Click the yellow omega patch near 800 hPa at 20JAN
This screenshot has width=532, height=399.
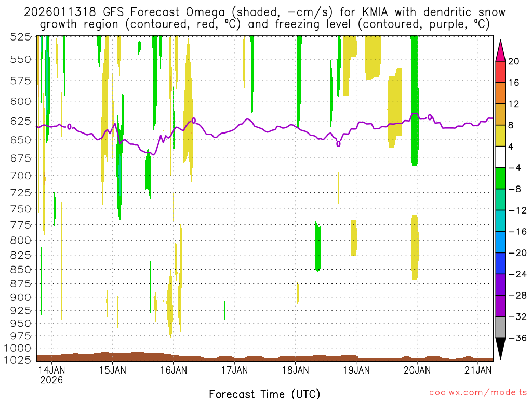point(415,248)
